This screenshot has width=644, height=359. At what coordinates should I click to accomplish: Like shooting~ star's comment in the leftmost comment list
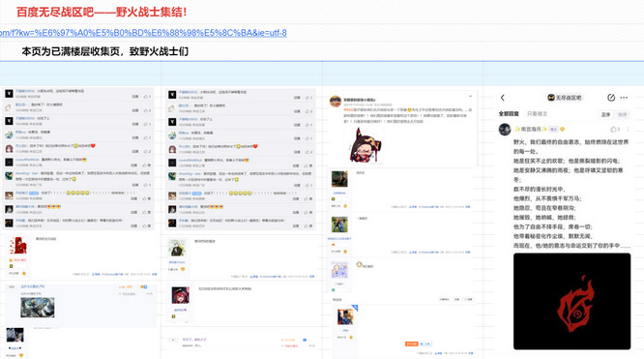click(x=147, y=185)
